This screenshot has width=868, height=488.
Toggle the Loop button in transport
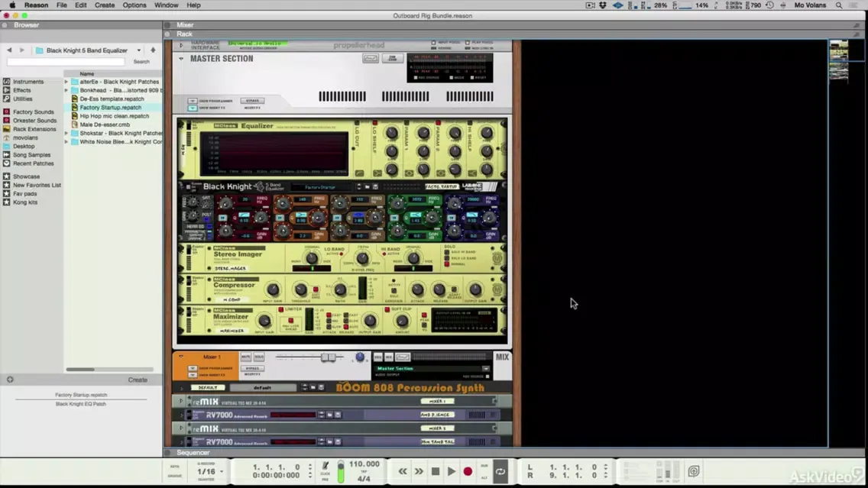click(500, 471)
